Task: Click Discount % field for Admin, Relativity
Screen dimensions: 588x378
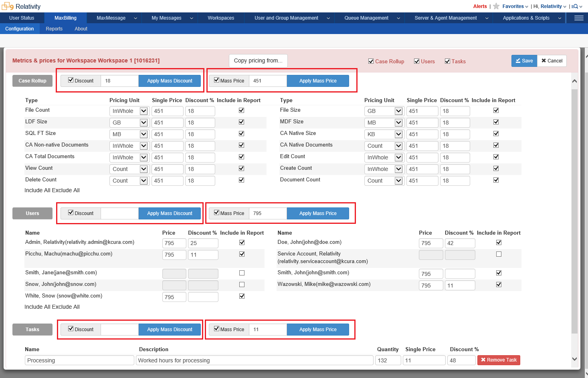Action: (203, 243)
